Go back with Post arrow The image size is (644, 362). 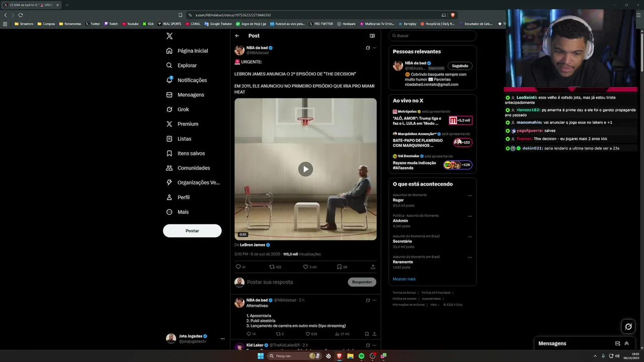tap(237, 36)
